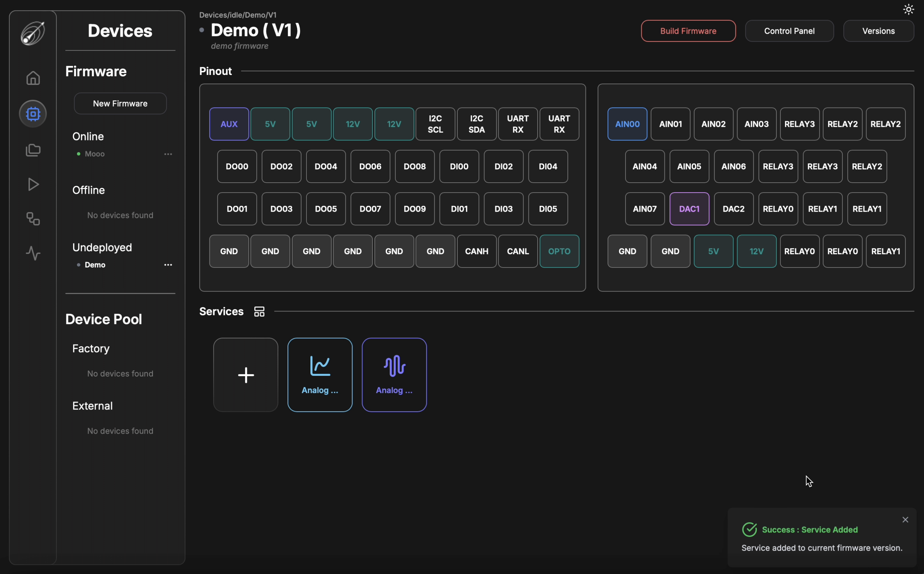Open options menu for Demo firmware
Viewport: 924px width, 574px height.
click(x=168, y=265)
